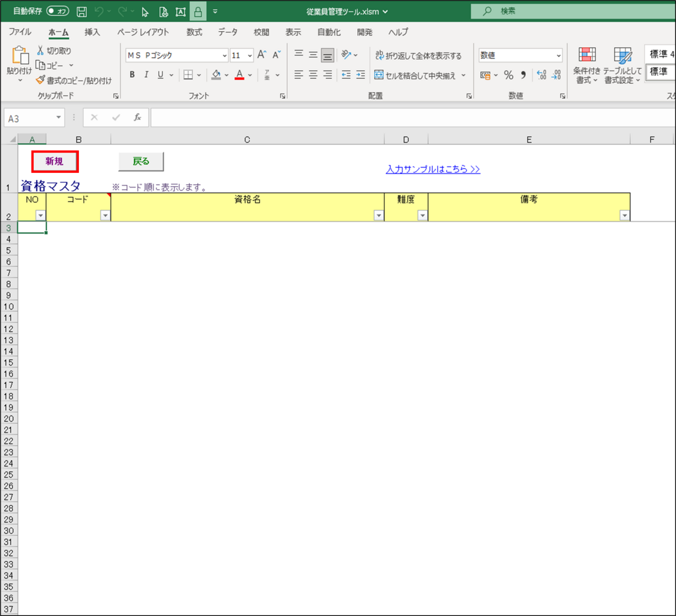The height and width of the screenshot is (616, 676).
Task: Open the 難度 column filter dropdown
Action: point(422,216)
